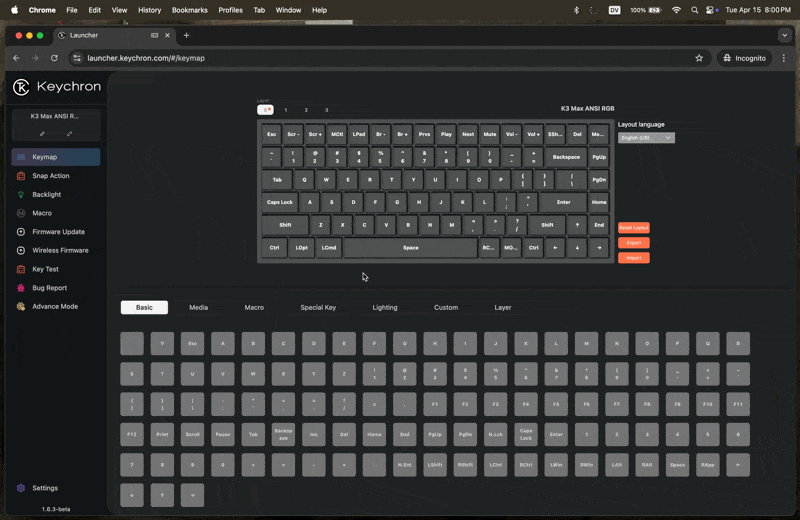Expand the Layout language dropdown
Viewport: 800px width, 520px height.
tap(646, 138)
